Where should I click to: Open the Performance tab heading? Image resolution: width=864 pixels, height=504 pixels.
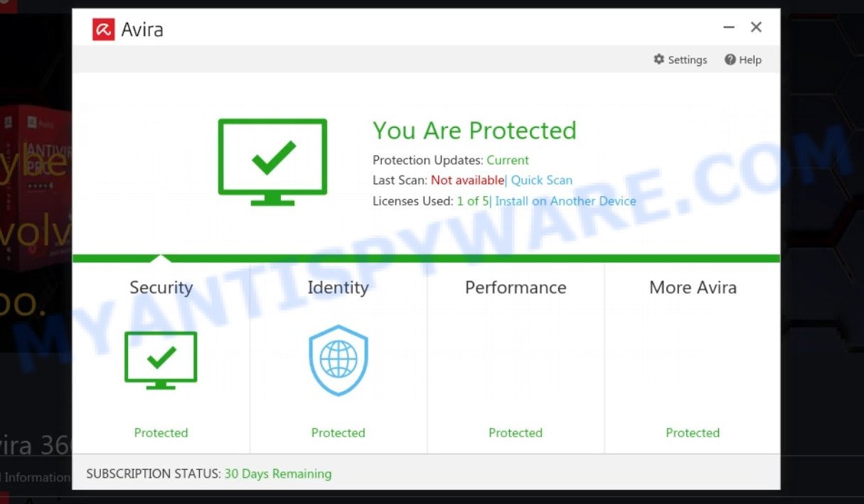tap(516, 288)
